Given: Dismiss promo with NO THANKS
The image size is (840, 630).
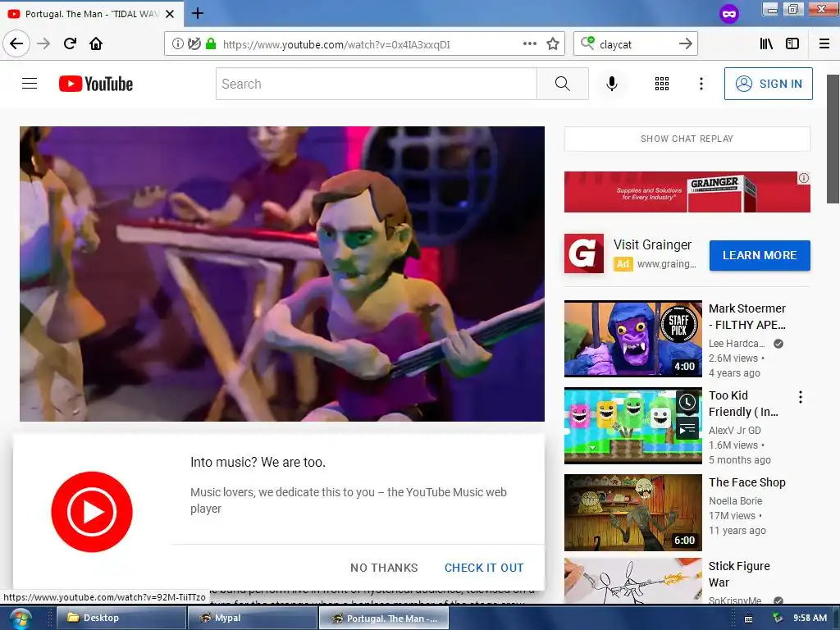Looking at the screenshot, I should [x=384, y=568].
